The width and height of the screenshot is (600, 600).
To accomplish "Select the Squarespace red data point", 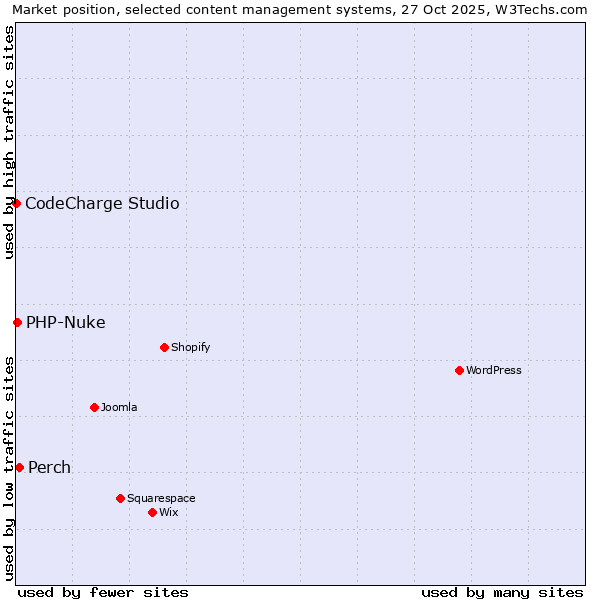I will 120,498.
